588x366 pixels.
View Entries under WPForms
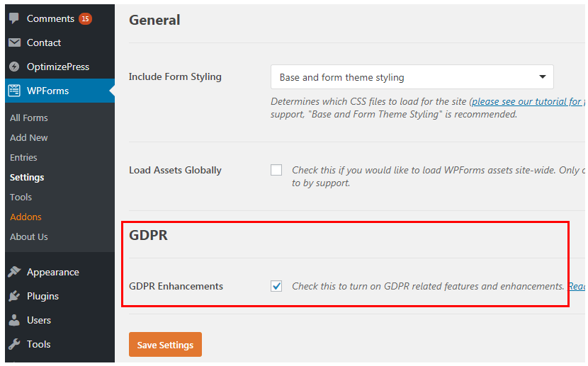pyautogui.click(x=23, y=157)
